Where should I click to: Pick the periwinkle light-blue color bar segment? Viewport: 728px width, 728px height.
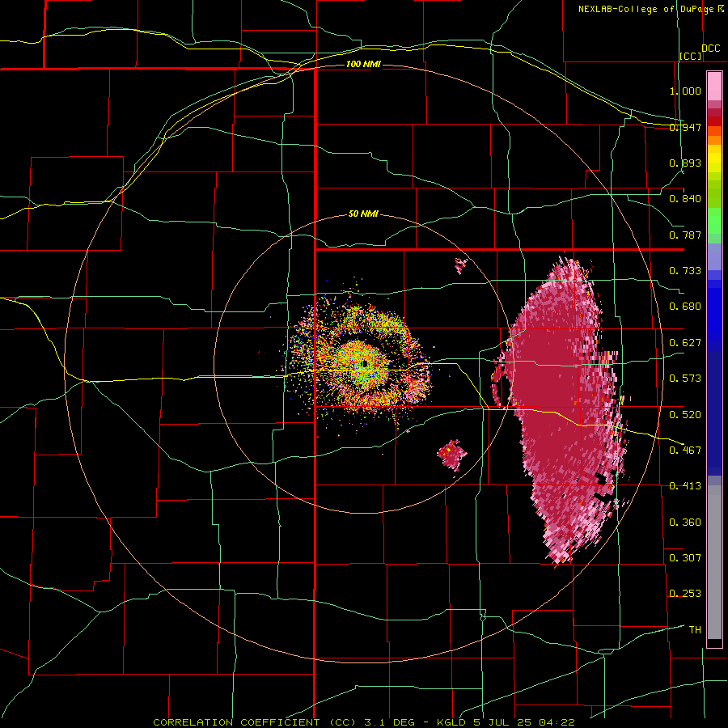(x=714, y=256)
